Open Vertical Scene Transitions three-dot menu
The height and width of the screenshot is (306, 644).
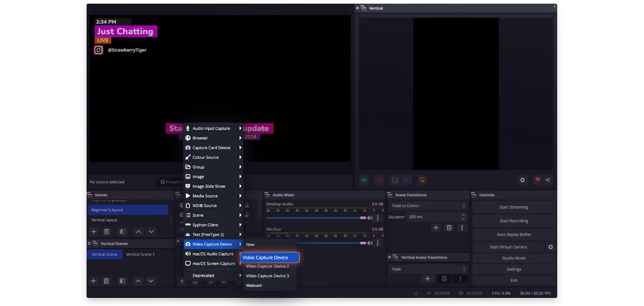[x=460, y=279]
